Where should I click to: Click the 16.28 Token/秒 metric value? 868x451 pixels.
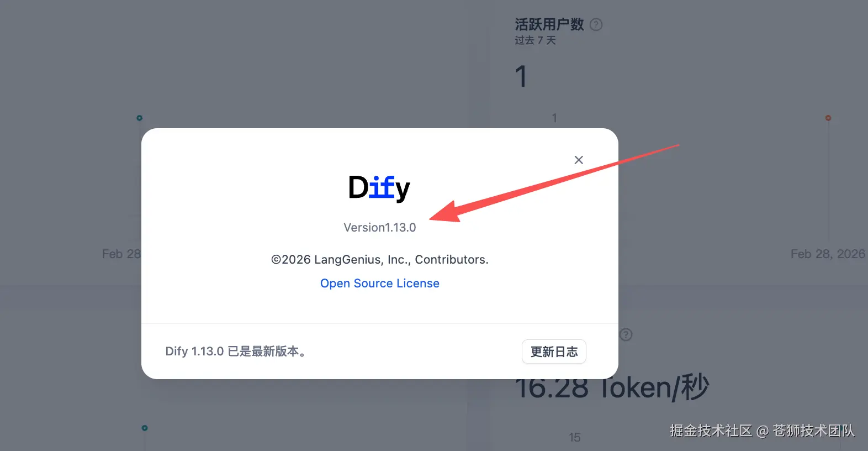pos(612,387)
